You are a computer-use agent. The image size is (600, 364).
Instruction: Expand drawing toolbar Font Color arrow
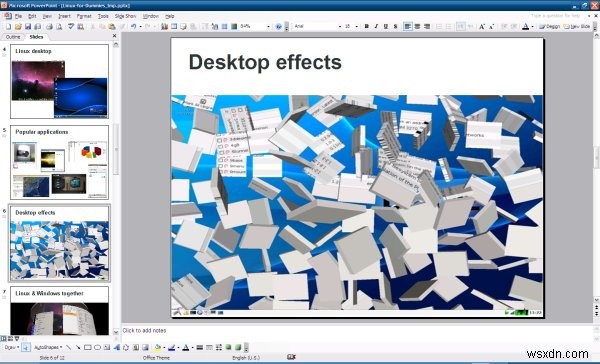pyautogui.click(x=192, y=348)
